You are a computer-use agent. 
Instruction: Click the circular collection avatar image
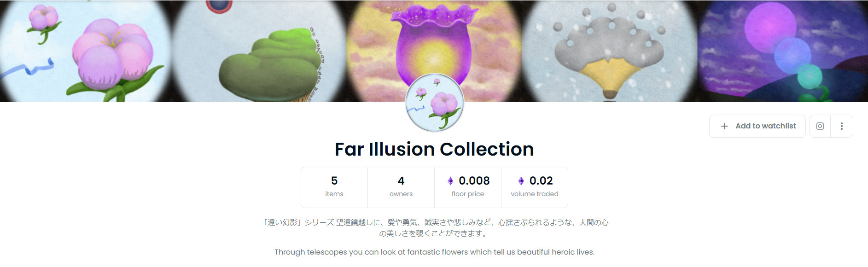tap(434, 103)
